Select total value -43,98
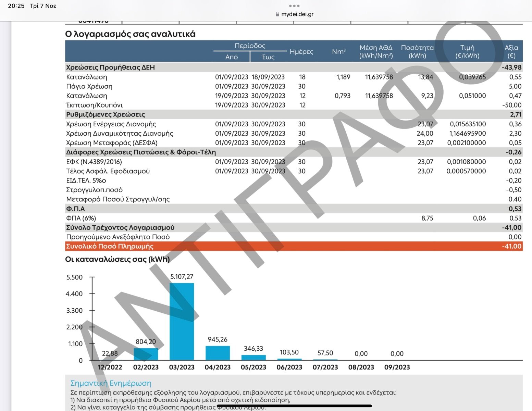 pos(511,67)
